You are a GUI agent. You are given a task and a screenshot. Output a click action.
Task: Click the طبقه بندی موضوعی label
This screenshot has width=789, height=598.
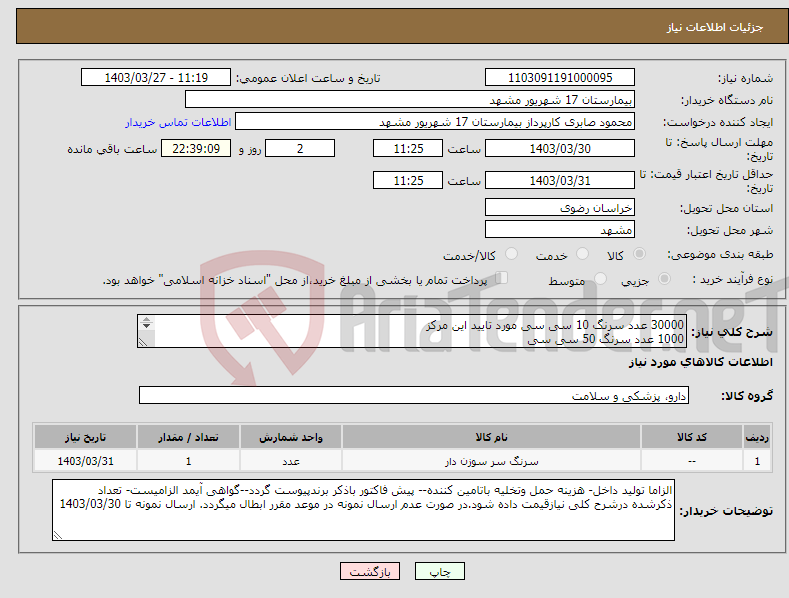coord(720,254)
